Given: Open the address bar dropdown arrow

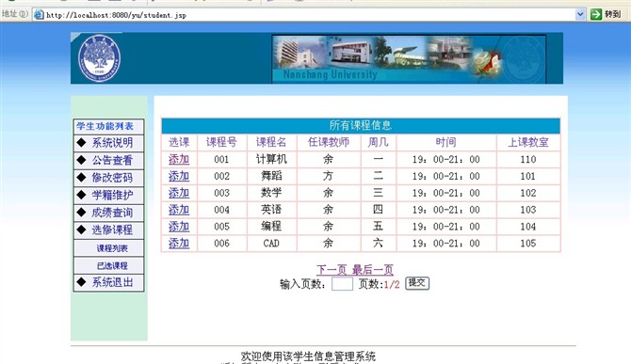Looking at the screenshot, I should pos(580,14).
